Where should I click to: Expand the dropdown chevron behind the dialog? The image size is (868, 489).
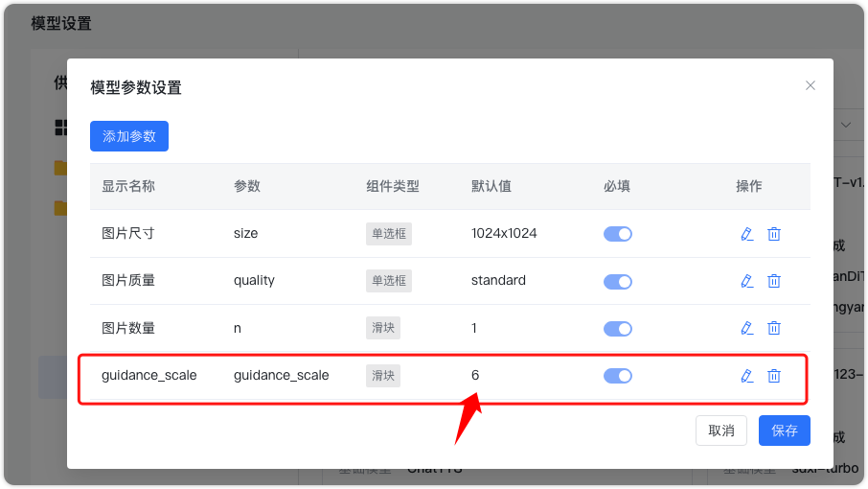[x=847, y=125]
